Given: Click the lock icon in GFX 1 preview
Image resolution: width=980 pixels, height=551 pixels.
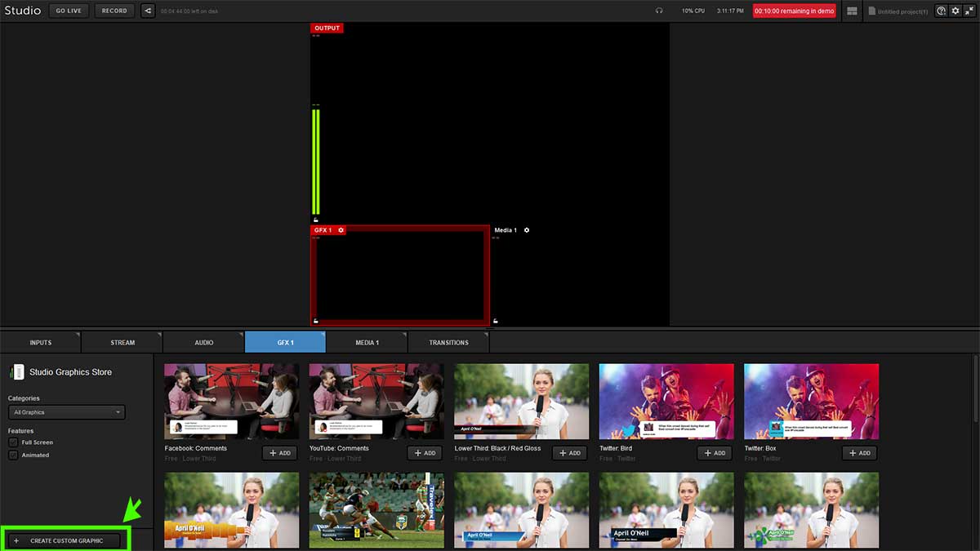Looking at the screenshot, I should [x=315, y=321].
